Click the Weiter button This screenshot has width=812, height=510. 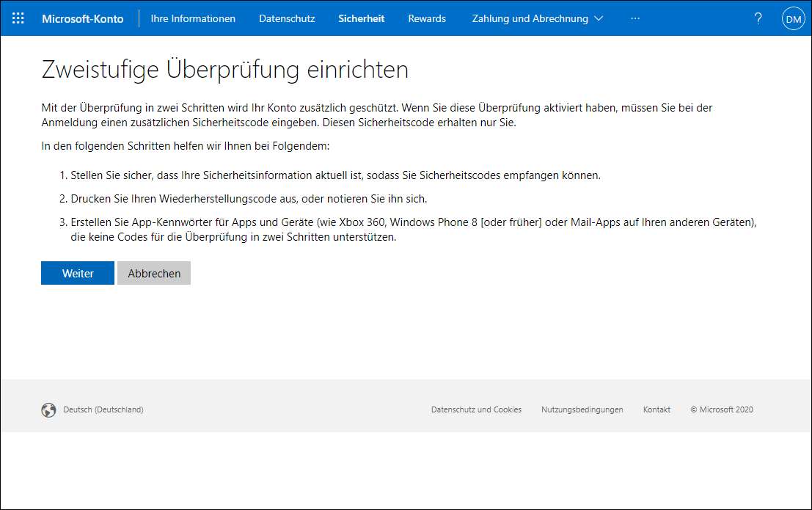(x=78, y=273)
